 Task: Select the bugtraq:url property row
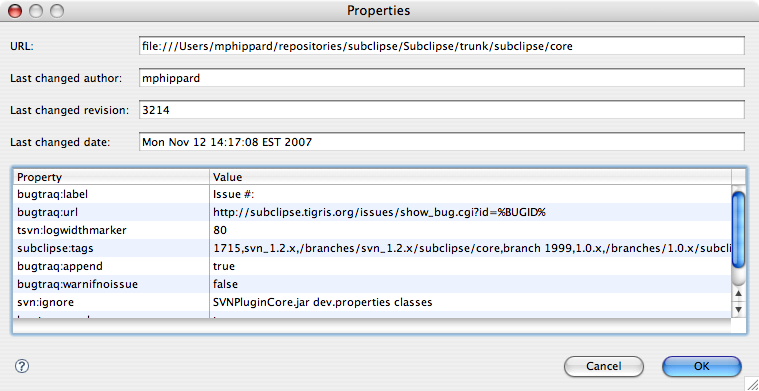coord(372,212)
